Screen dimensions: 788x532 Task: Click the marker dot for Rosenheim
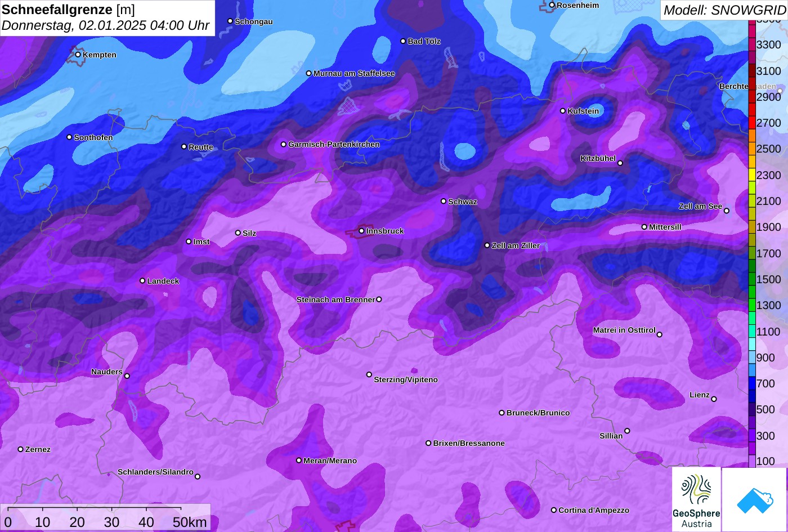pyautogui.click(x=552, y=5)
